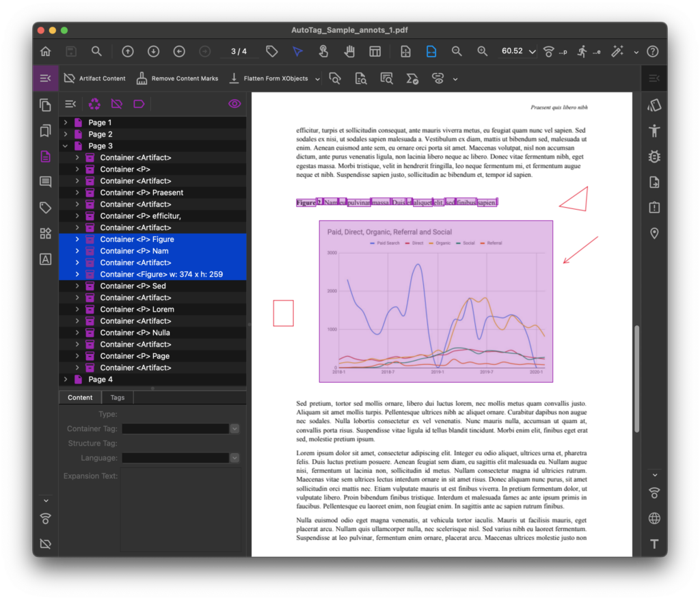Viewport: 700px width, 600px height.
Task: Zoom out with the minus magnifier
Action: 457,51
